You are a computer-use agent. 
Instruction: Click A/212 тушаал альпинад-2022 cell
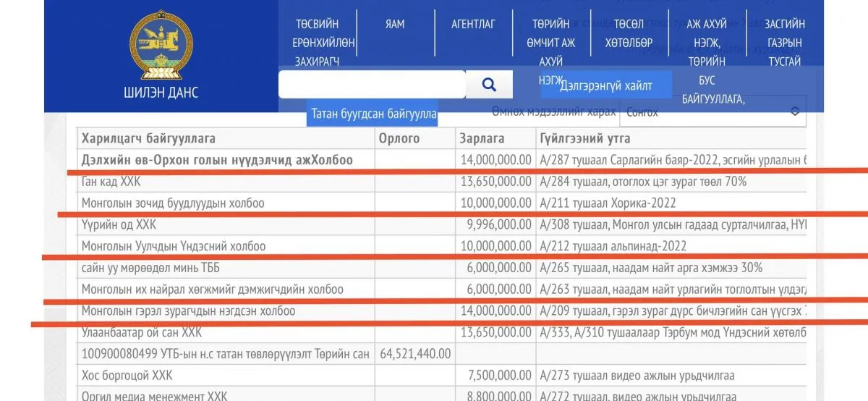pyautogui.click(x=613, y=246)
